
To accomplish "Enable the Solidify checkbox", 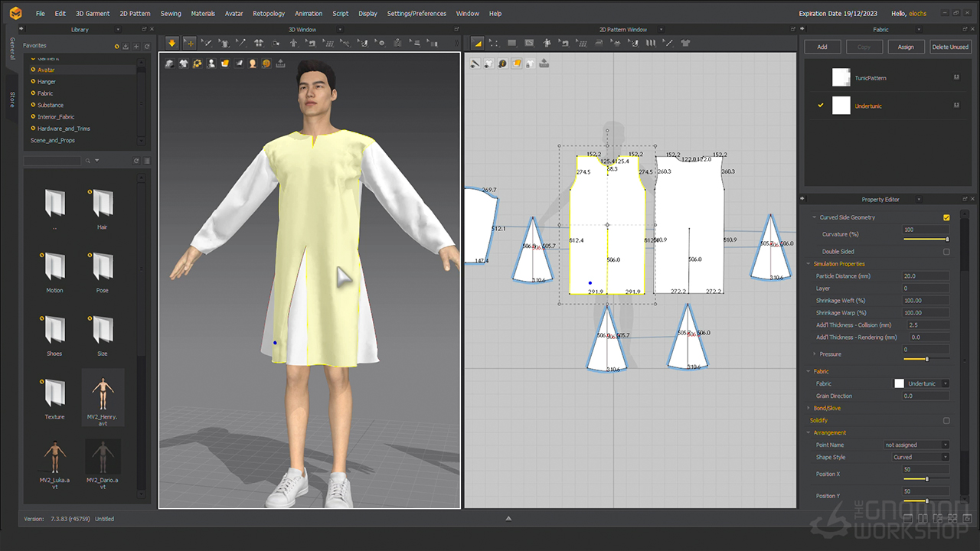I will coord(946,420).
